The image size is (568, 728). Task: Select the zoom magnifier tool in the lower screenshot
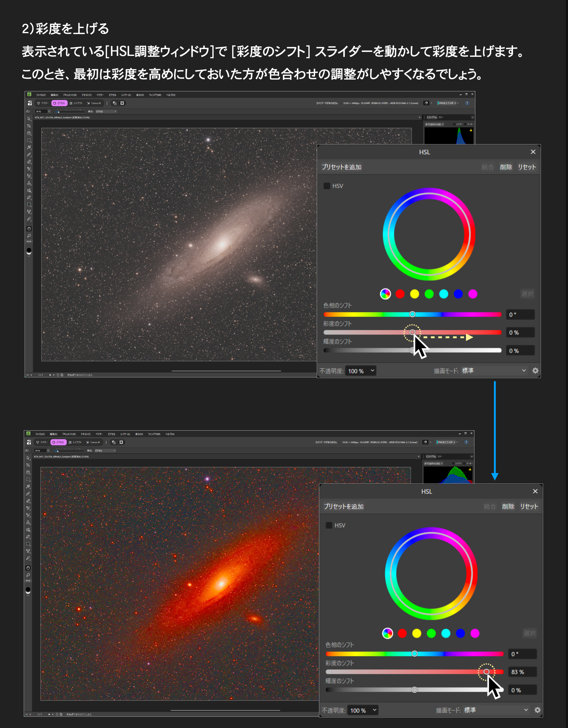click(28, 575)
